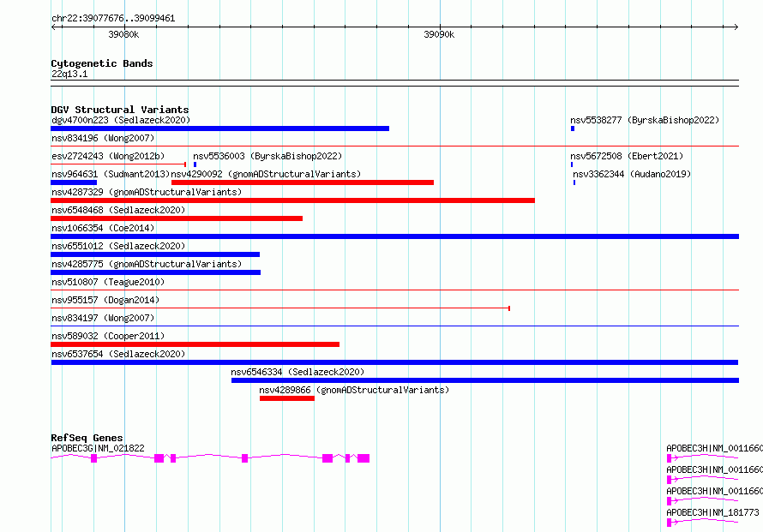This screenshot has width=763, height=532.
Task: Open nsv834197 (Wong2007) label
Action: pyautogui.click(x=103, y=318)
